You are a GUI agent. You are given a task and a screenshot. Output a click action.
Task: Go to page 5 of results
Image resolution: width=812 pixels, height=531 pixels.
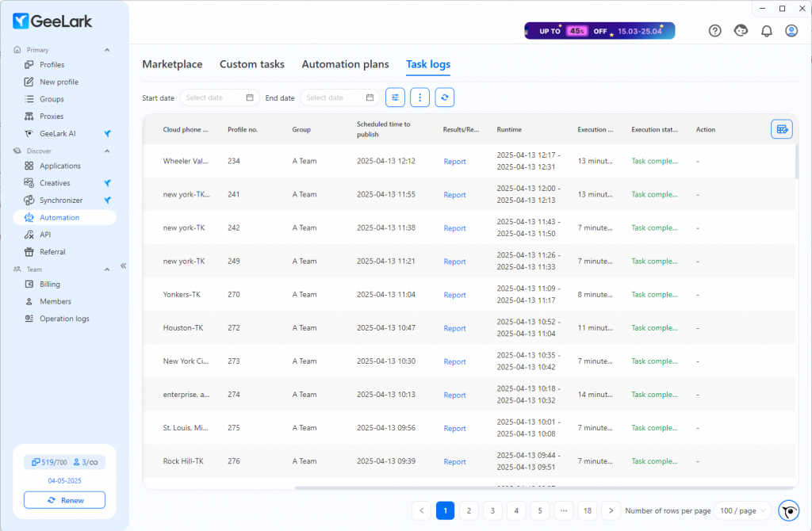pos(539,511)
